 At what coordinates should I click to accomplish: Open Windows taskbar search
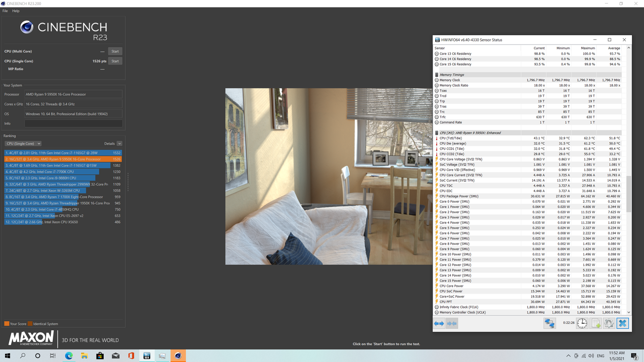pyautogui.click(x=23, y=356)
